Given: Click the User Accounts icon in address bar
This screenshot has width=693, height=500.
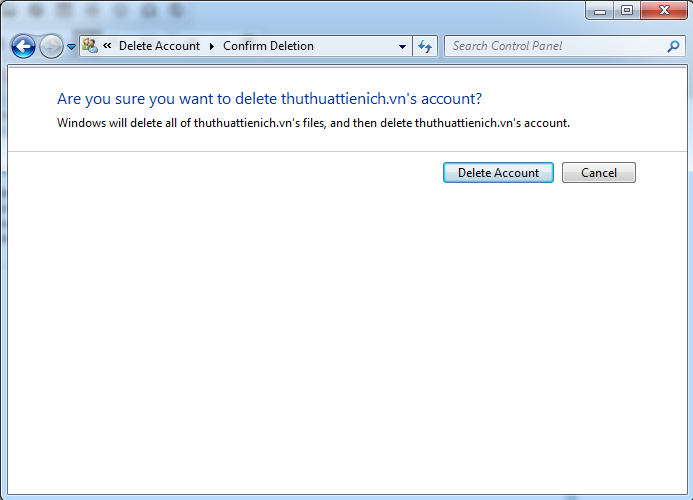Looking at the screenshot, I should point(90,46).
